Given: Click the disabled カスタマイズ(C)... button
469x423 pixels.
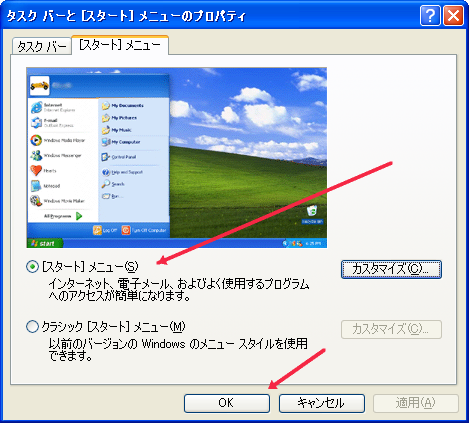Looking at the screenshot, I should click(391, 329).
